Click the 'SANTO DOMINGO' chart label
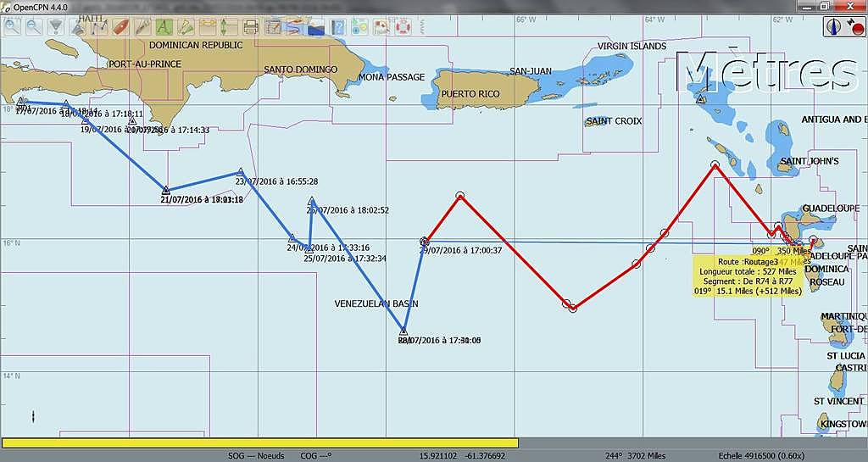Viewport: 868px width, 462px height. [x=301, y=70]
